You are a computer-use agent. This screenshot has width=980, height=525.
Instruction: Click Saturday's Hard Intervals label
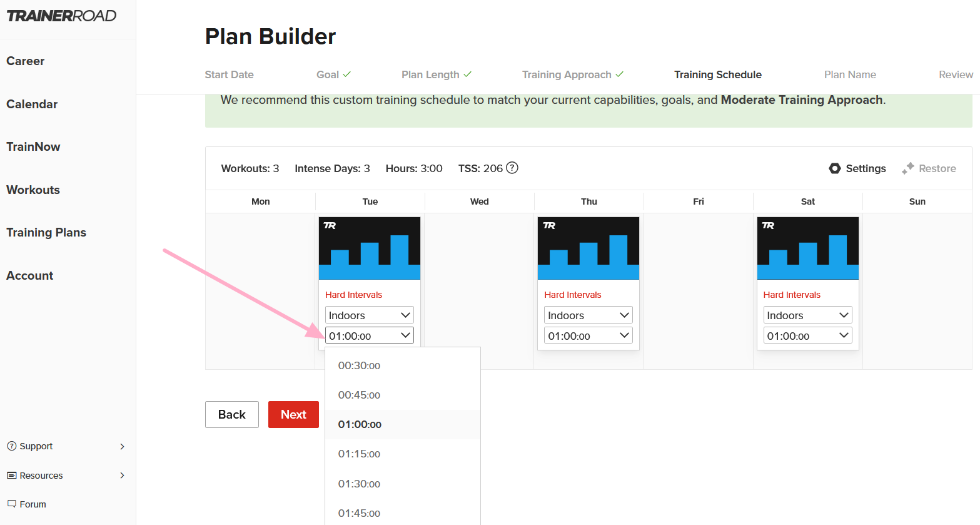[792, 295]
